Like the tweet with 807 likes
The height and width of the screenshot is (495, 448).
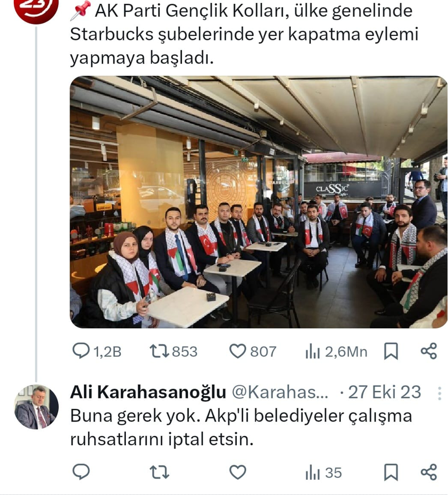pos(253,352)
